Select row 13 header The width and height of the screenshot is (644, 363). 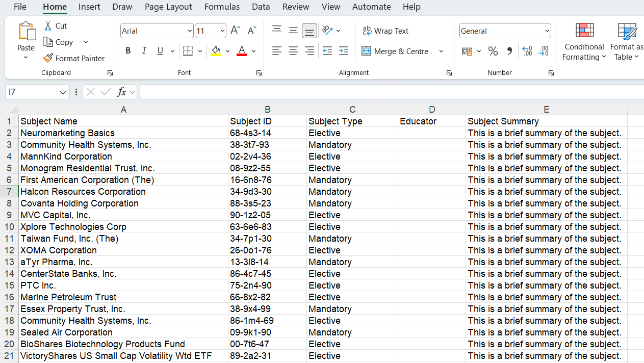[9, 262]
